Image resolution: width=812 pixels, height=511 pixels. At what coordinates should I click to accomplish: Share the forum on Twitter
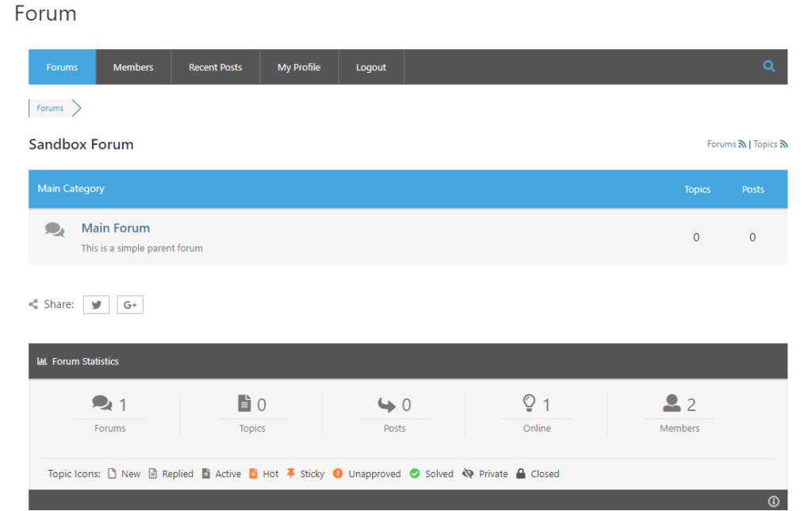(x=96, y=304)
